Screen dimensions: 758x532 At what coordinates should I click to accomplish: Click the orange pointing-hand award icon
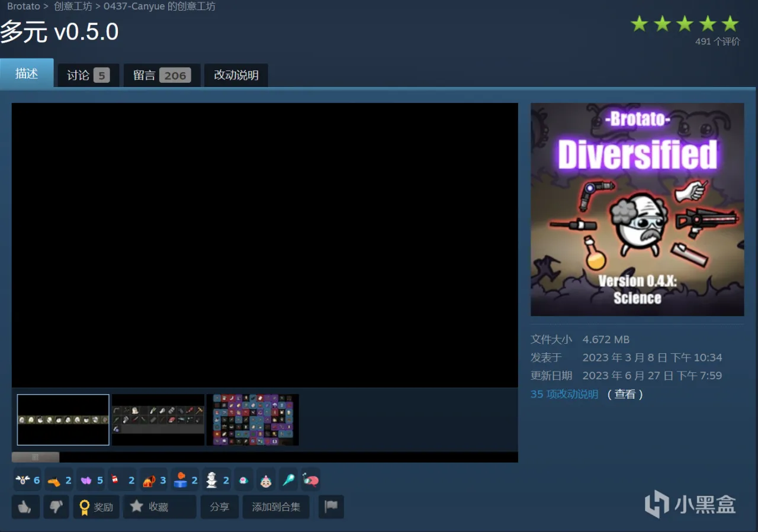54,480
